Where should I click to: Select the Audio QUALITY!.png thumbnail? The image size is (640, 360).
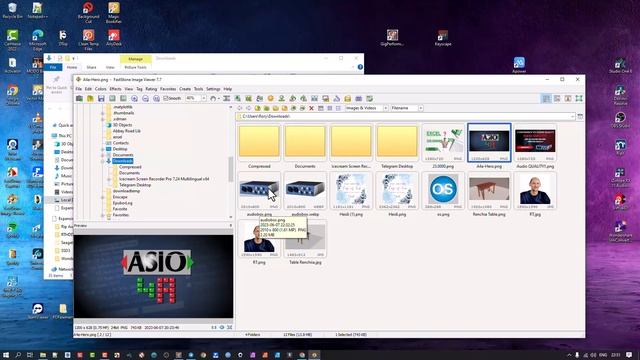(x=535, y=142)
